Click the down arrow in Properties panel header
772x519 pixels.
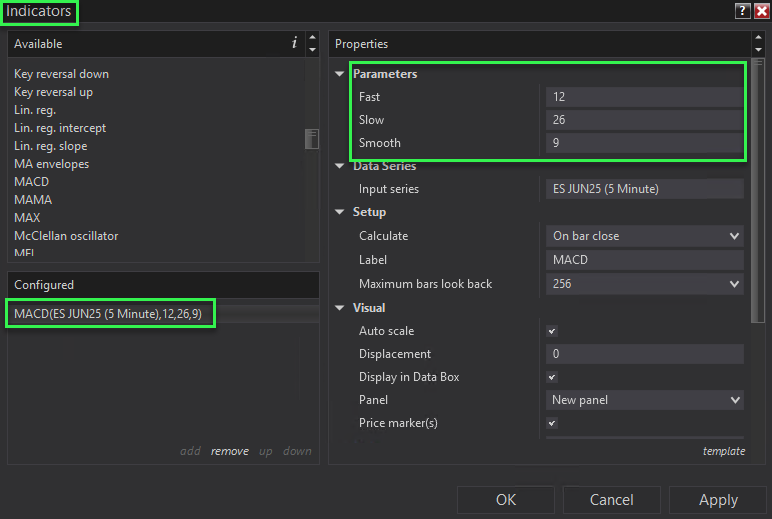(x=758, y=50)
